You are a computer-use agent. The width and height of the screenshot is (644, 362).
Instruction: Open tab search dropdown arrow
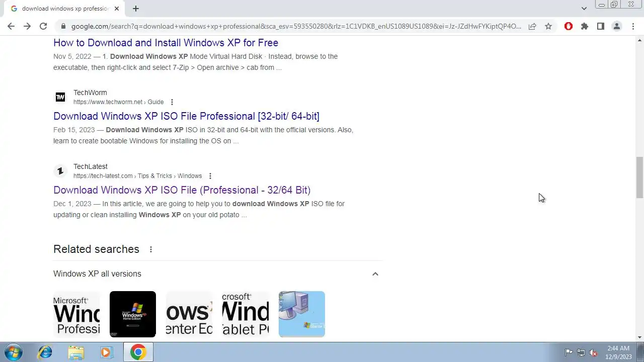(584, 9)
